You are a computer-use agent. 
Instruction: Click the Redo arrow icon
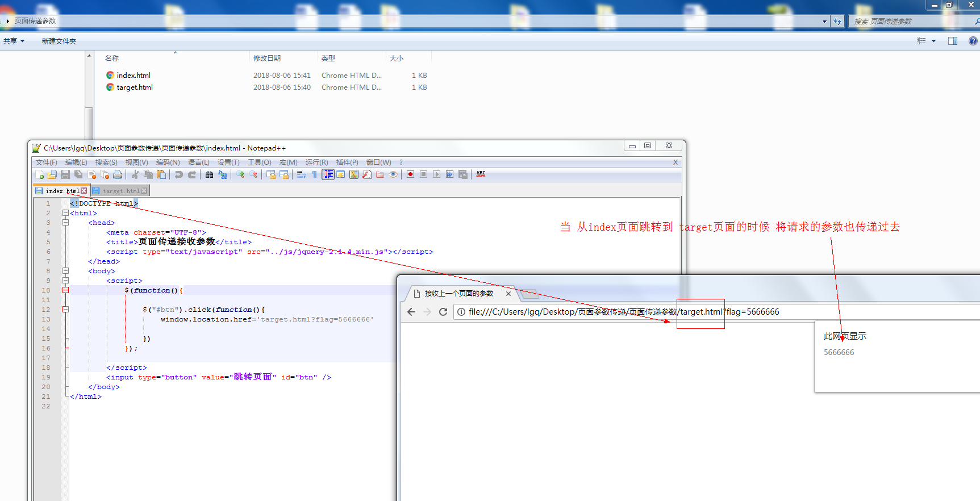click(192, 174)
